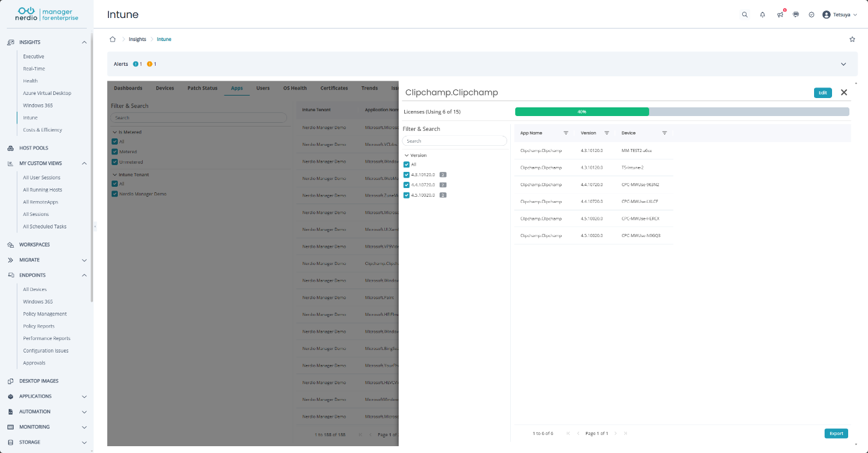Viewport: 868px width, 453px height.
Task: Switch to the Devices tab
Action: (165, 88)
